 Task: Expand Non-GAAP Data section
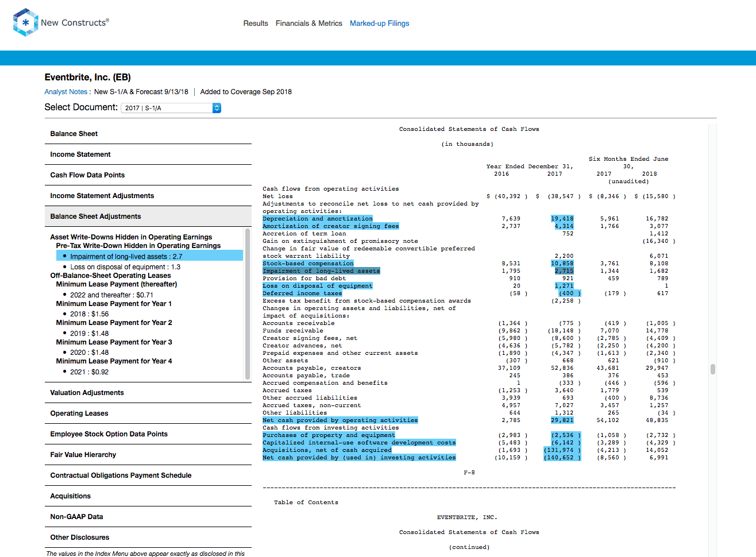tap(148, 517)
